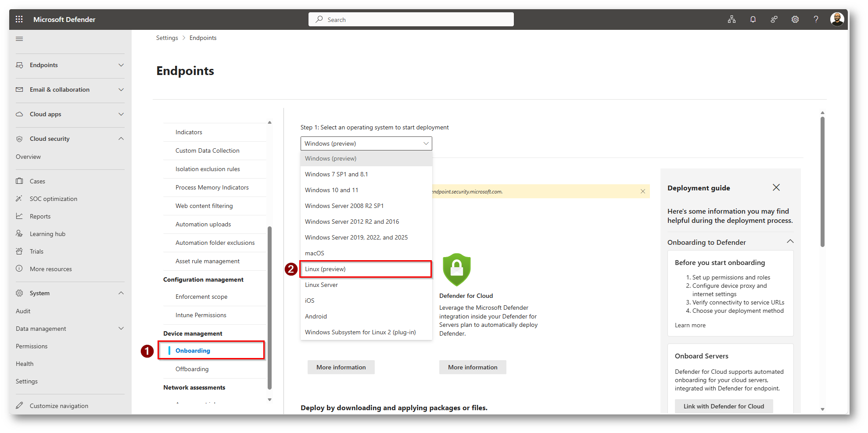Image resolution: width=868 pixels, height=433 pixels.
Task: Click the Cloud apps cloud icon
Action: coord(19,114)
